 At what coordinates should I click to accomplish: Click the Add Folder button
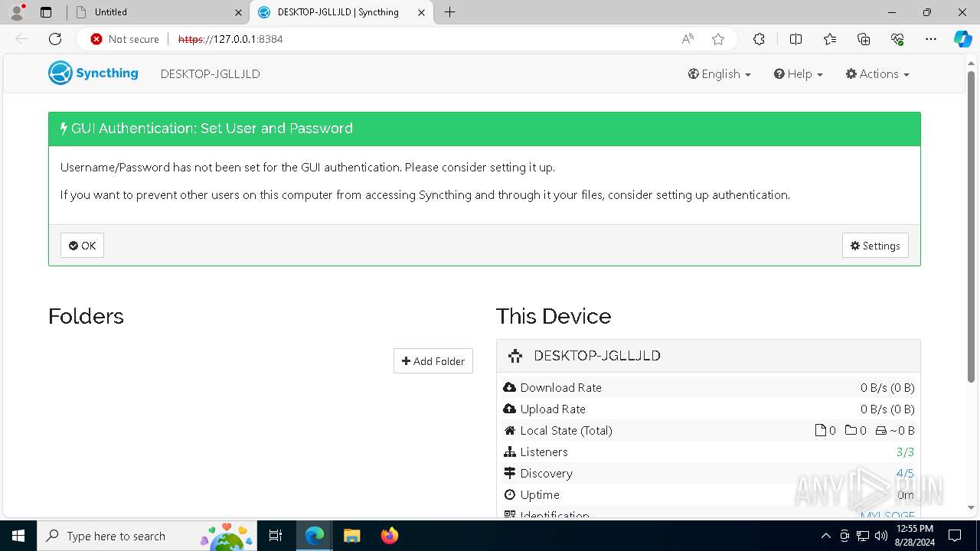433,361
